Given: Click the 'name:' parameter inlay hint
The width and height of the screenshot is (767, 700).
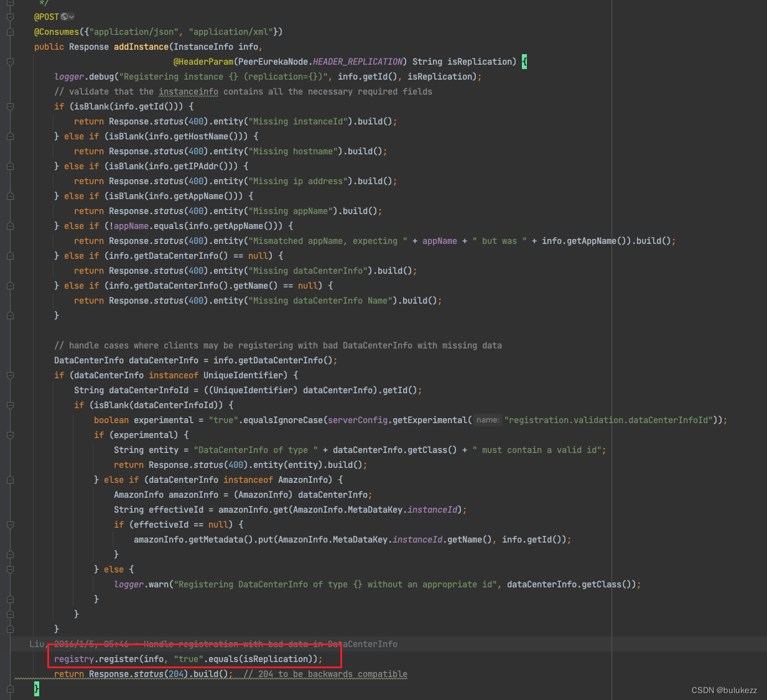Looking at the screenshot, I should click(x=488, y=420).
